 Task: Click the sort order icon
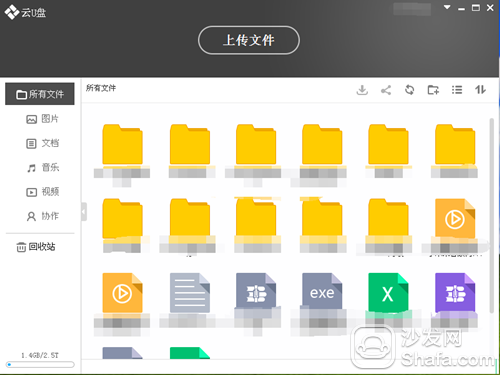coord(480,89)
